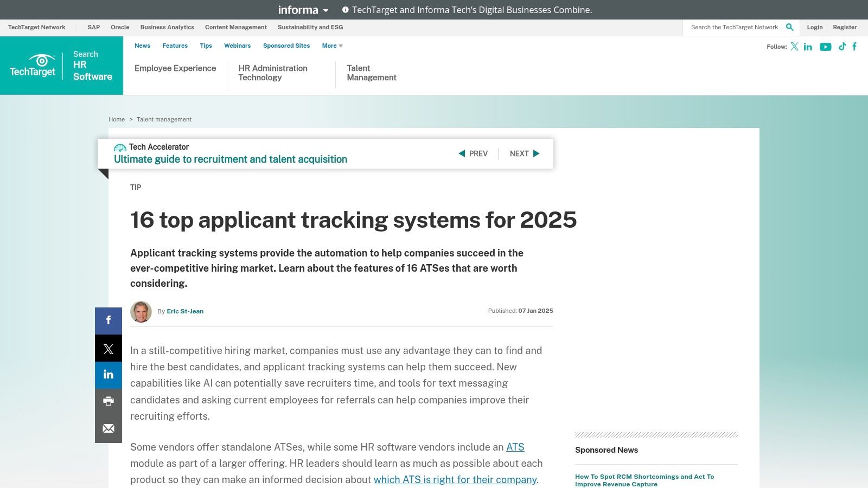Share the article via the Facebook sidebar icon
This screenshot has width=868, height=488.
tap(108, 320)
